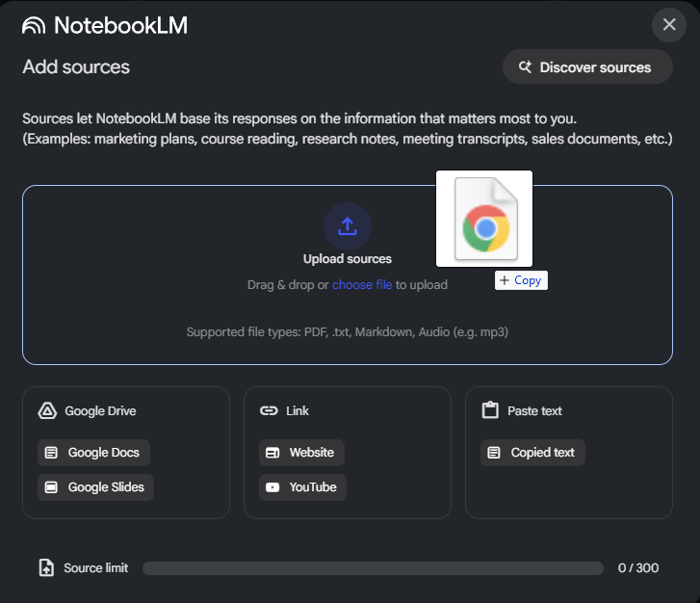Click the Copied text chip notes icon
The height and width of the screenshot is (603, 700).
pyautogui.click(x=494, y=453)
